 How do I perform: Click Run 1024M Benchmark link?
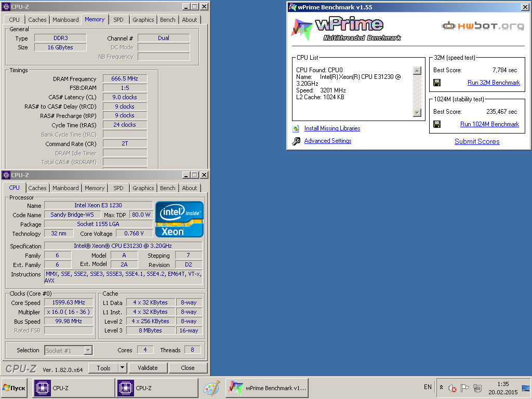tap(489, 124)
